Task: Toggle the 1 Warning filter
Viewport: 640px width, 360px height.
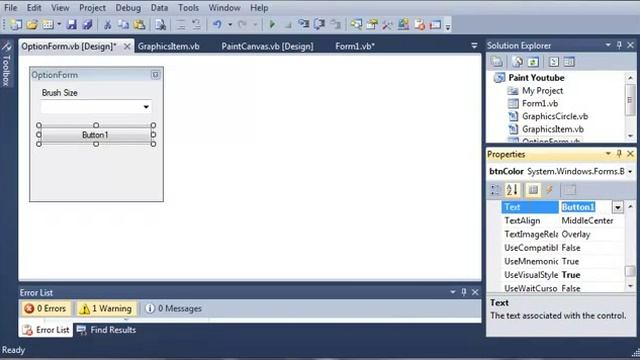Action: pyautogui.click(x=106, y=309)
